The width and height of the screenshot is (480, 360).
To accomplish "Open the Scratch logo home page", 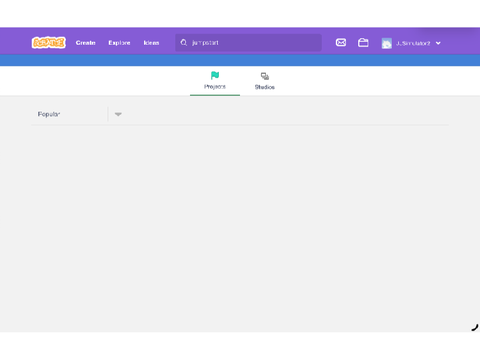I will point(49,43).
